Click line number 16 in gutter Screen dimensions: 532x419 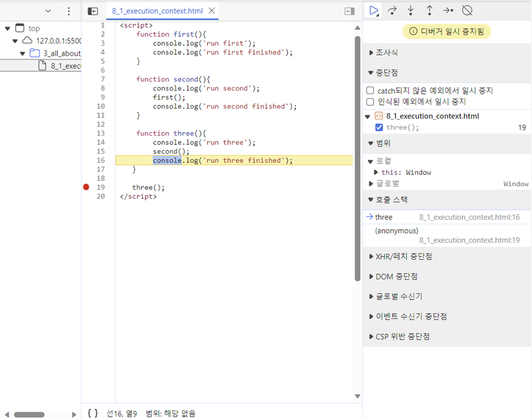101,160
